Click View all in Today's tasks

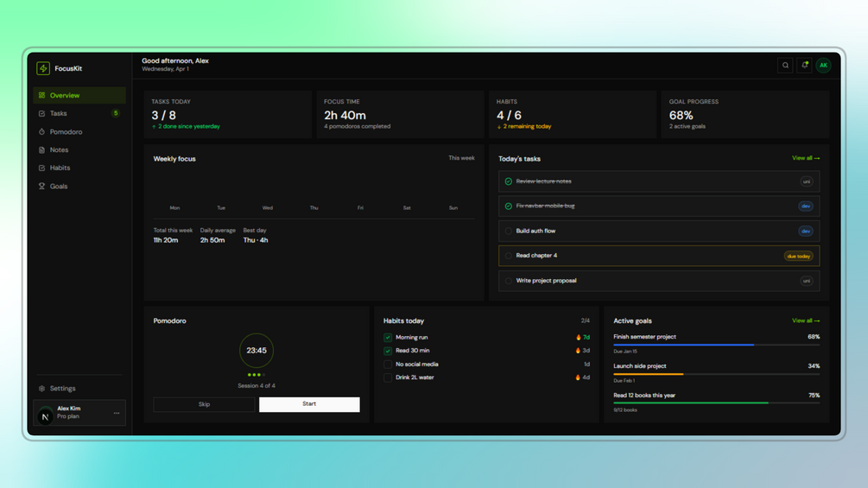click(806, 158)
